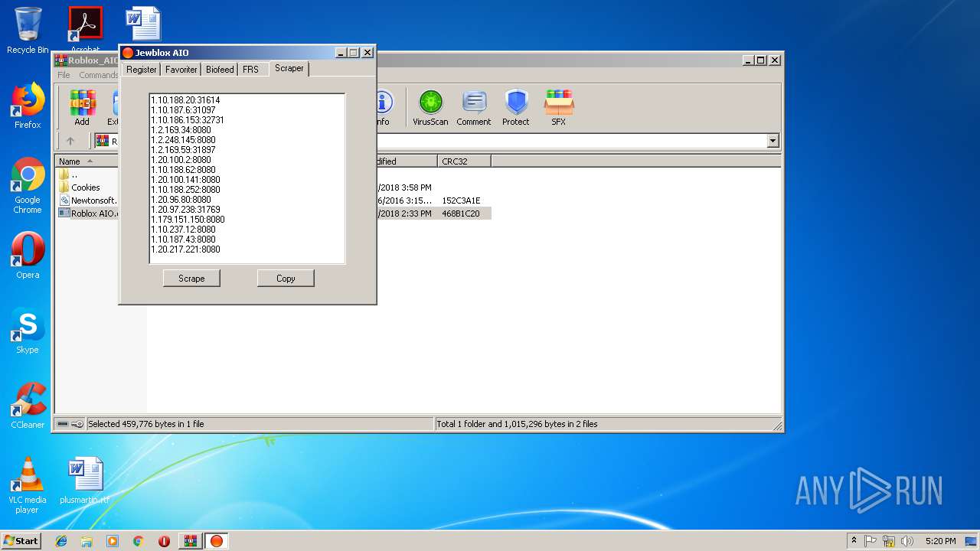The height and width of the screenshot is (551, 980).
Task: Show hidden system tray icons
Action: tap(854, 541)
